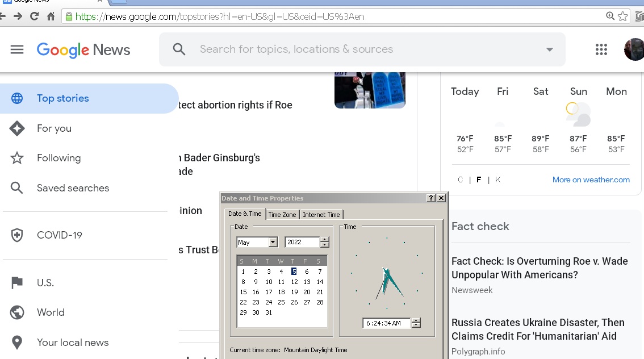This screenshot has width=644, height=359.
Task: Click the Polygraph.info source label
Action: tap(478, 352)
